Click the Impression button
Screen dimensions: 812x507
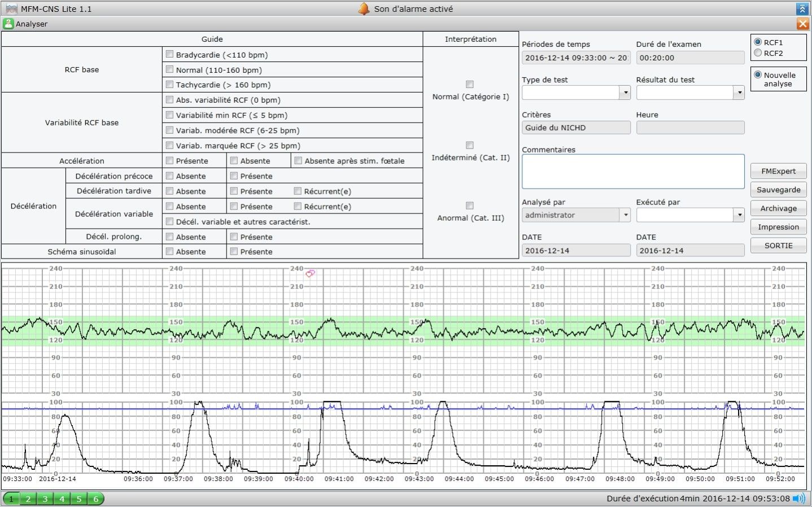pyautogui.click(x=778, y=227)
